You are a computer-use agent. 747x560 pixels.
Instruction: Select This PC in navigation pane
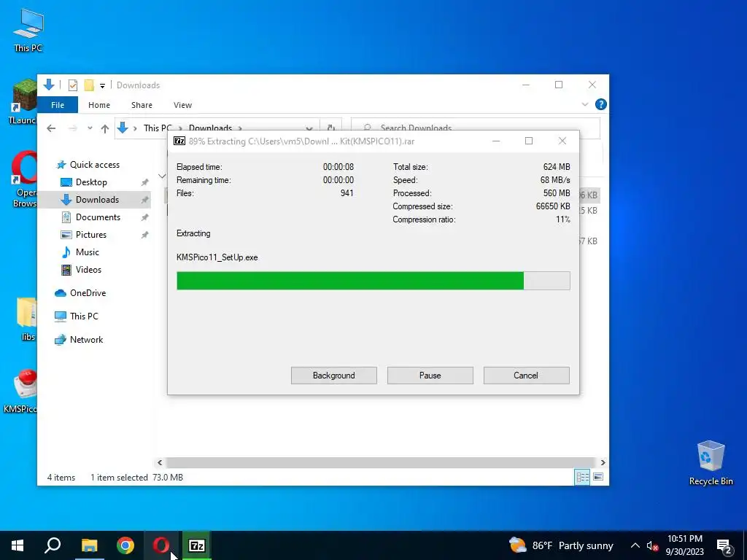click(x=84, y=316)
